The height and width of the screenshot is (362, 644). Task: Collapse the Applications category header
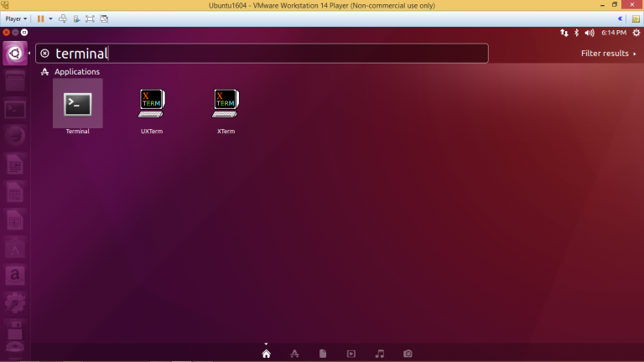70,72
